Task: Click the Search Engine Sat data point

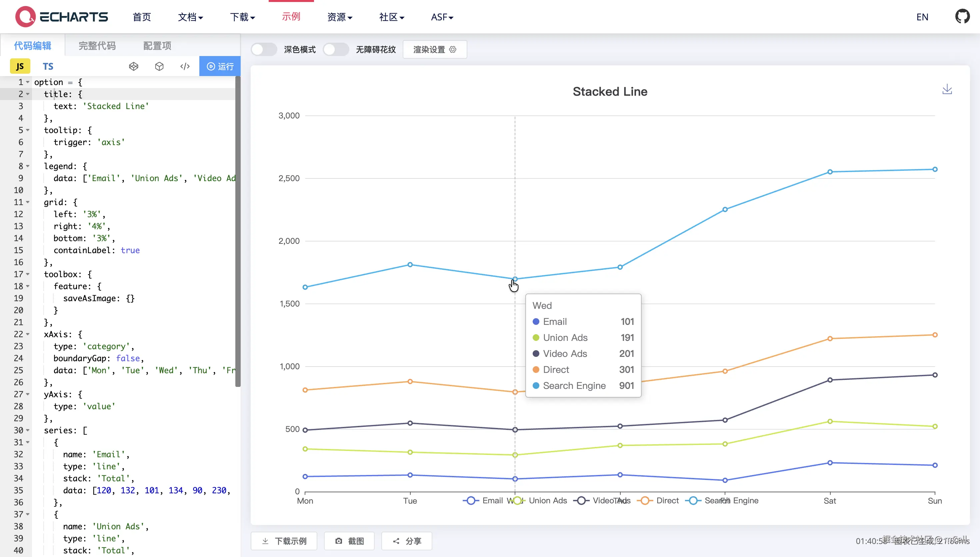Action: (830, 172)
